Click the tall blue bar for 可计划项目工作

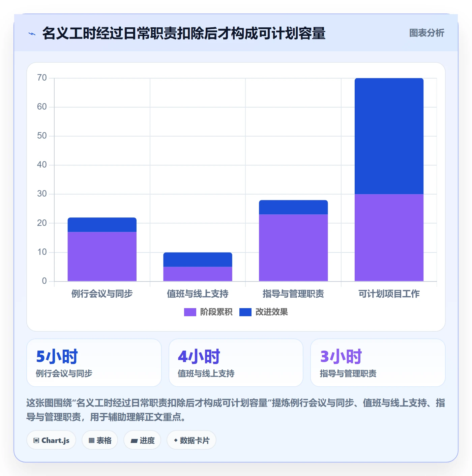[x=389, y=136]
